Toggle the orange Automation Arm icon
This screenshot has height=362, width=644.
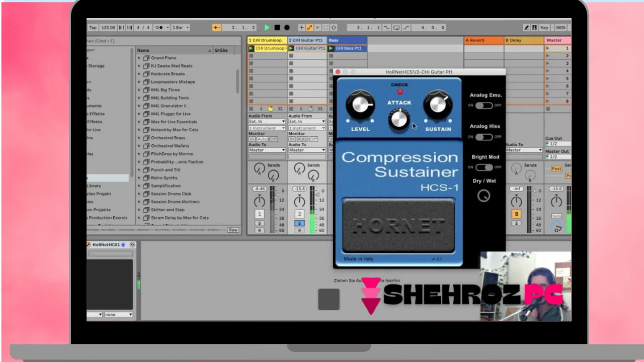pos(309,28)
